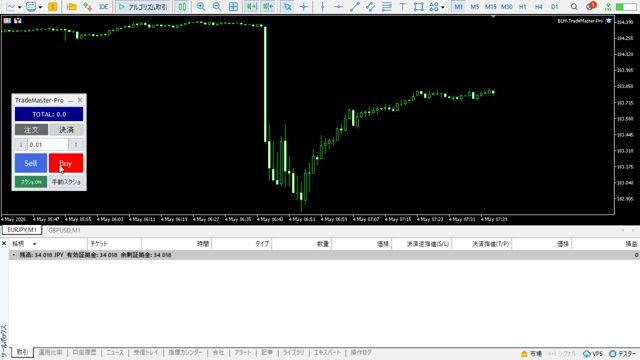Image resolution: width=640 pixels, height=360 pixels.
Task: Click the search magnifier icon
Action: click(574, 7)
